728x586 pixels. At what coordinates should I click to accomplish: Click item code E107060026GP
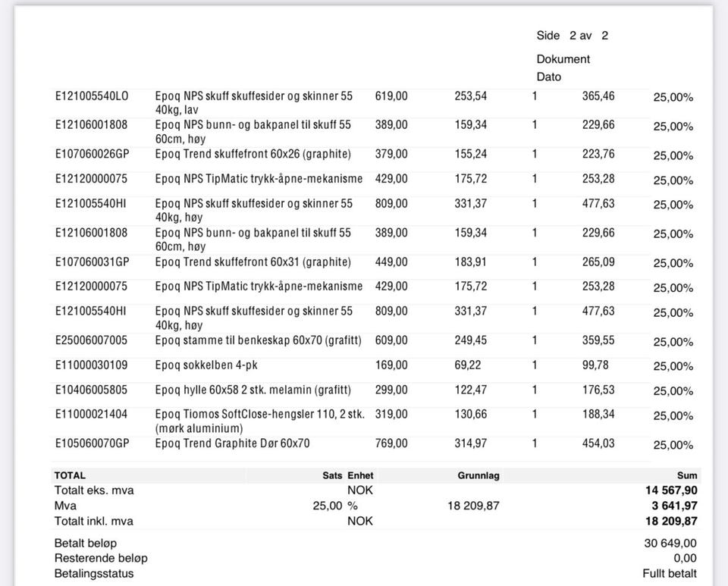coord(92,154)
